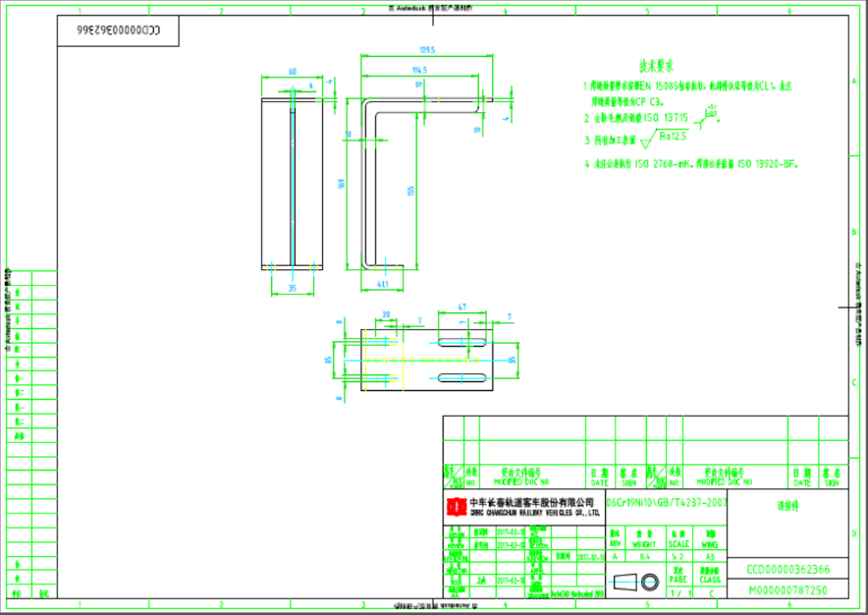Select the weight value 0.4
The image size is (868, 615).
pos(644,556)
